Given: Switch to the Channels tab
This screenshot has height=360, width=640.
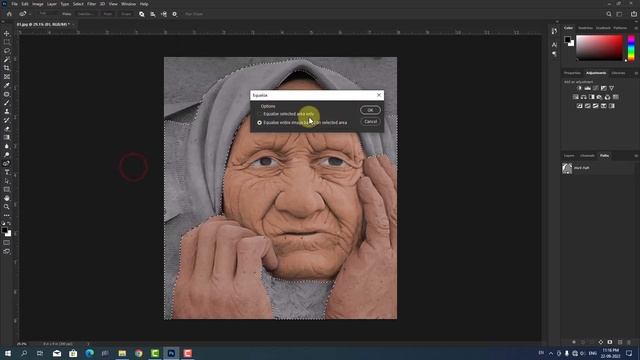Looking at the screenshot, I should (587, 156).
